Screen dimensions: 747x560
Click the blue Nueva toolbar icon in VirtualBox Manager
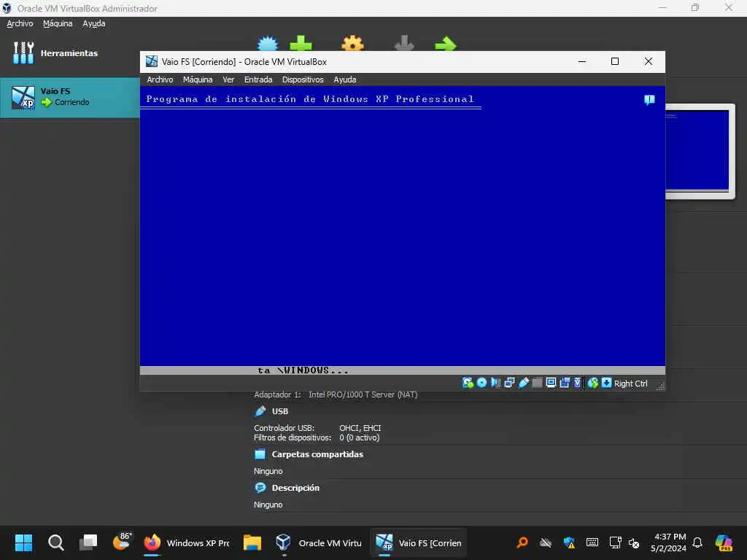[267, 44]
